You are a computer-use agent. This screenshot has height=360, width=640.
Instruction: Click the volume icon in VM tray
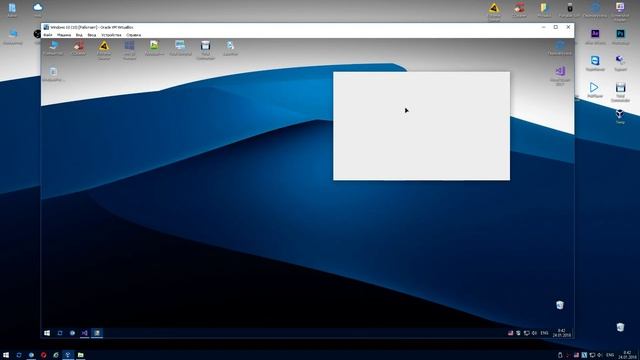[x=534, y=333]
